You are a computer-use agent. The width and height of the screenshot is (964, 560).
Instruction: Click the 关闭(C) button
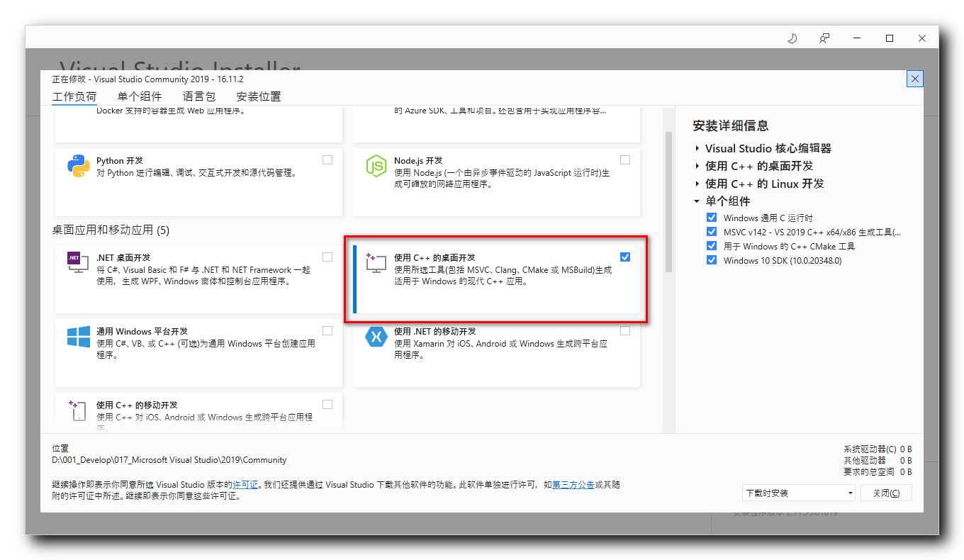[886, 493]
